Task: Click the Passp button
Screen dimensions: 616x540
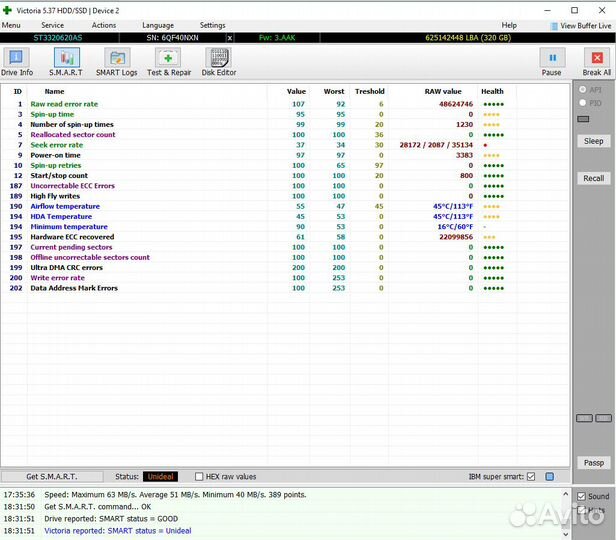Action: [594, 463]
